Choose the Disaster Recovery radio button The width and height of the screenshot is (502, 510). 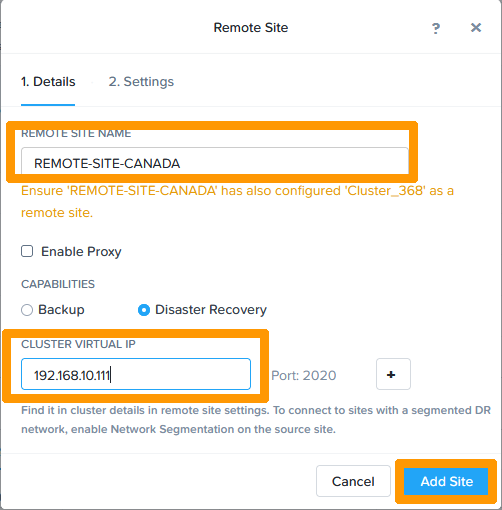coord(144,310)
